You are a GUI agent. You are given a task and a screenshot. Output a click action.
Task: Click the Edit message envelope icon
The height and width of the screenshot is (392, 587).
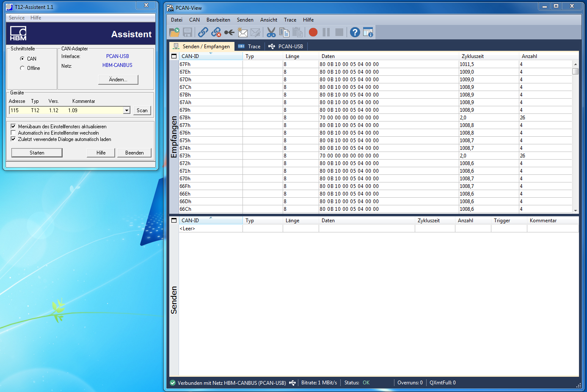point(255,32)
